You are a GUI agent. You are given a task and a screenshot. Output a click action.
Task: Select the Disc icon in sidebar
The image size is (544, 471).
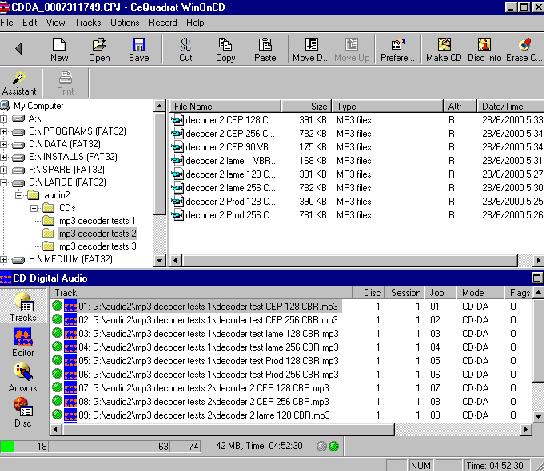[x=23, y=412]
